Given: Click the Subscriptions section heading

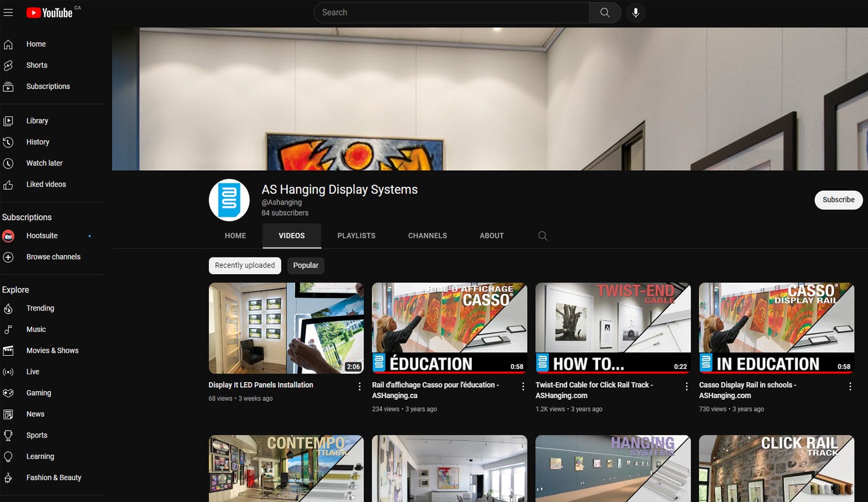Looking at the screenshot, I should (x=27, y=218).
